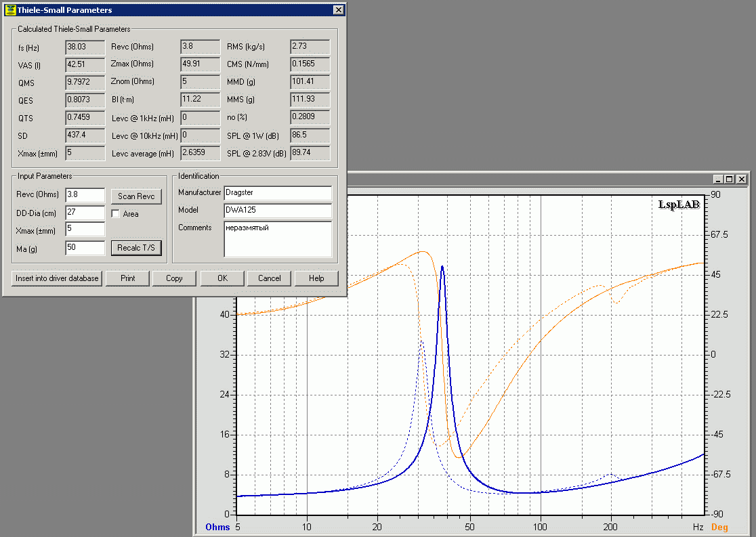Edit the Manufacturer field showing Dragster
This screenshot has width=756, height=537.
(x=278, y=193)
